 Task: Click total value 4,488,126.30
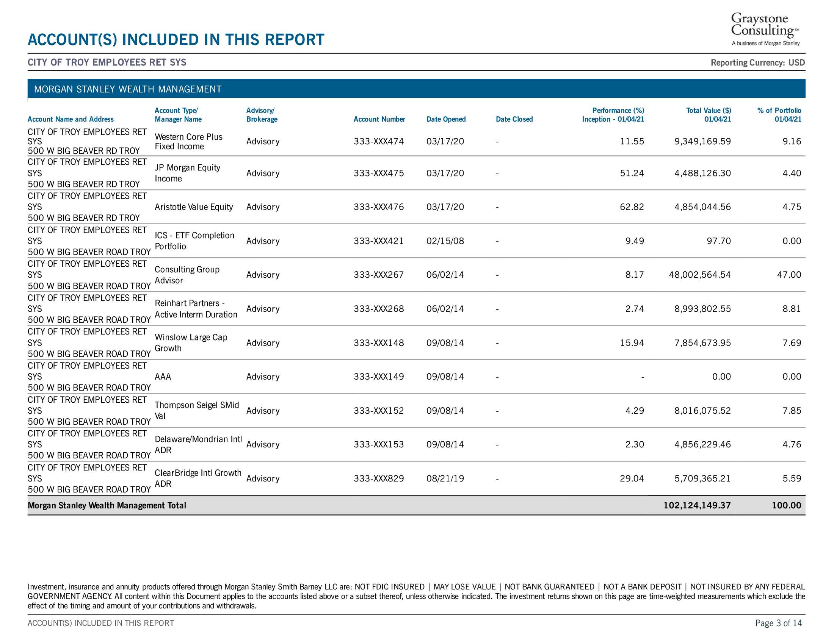pyautogui.click(x=702, y=173)
